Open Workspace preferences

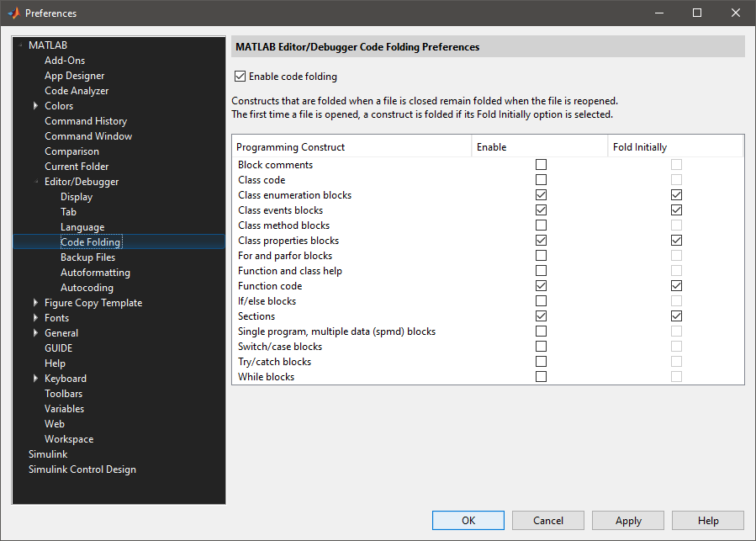pos(69,439)
